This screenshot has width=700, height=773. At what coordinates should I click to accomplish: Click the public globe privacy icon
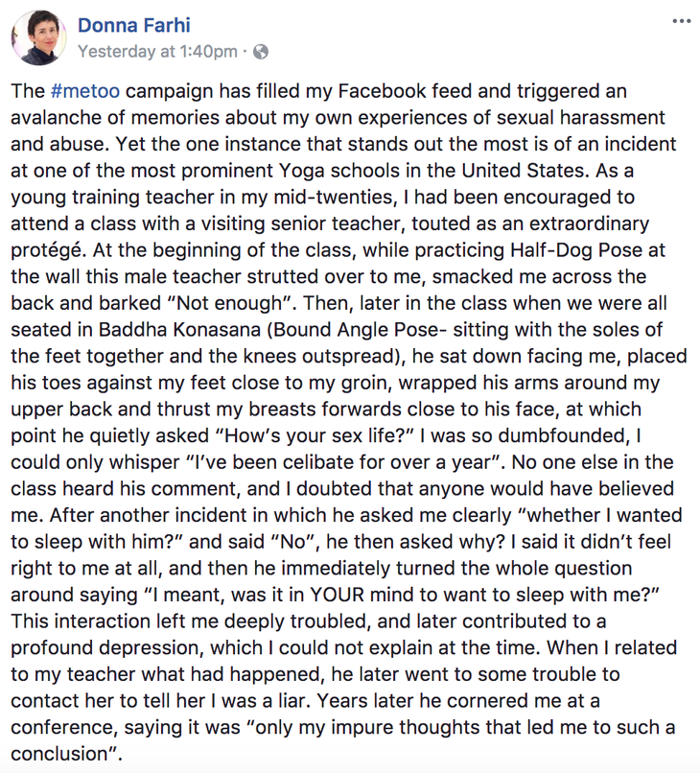point(260,52)
